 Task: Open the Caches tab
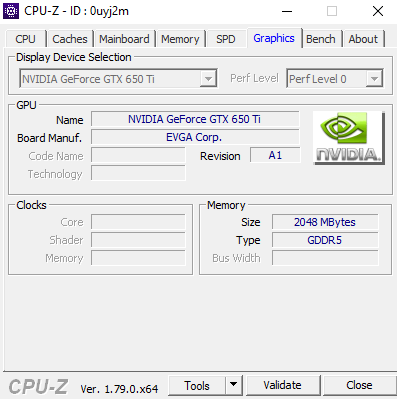pos(70,39)
